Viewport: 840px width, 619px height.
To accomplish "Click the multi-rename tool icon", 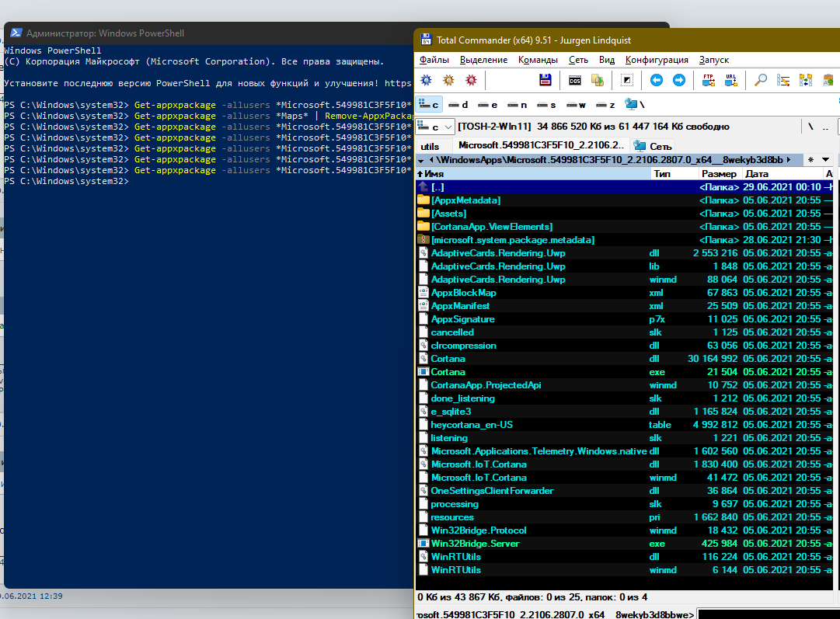I will (782, 80).
